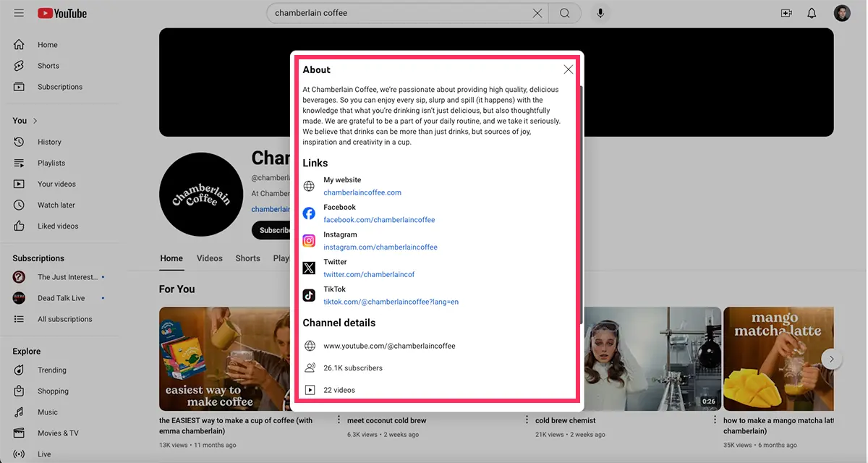Open the hamburger guide menu

coord(19,13)
